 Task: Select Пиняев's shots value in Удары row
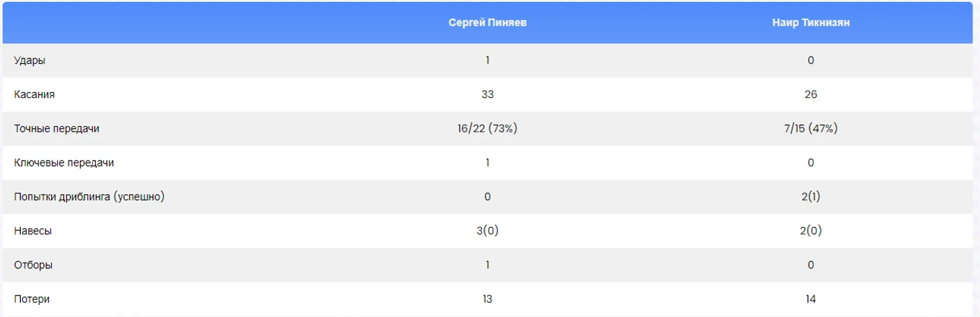[487, 60]
